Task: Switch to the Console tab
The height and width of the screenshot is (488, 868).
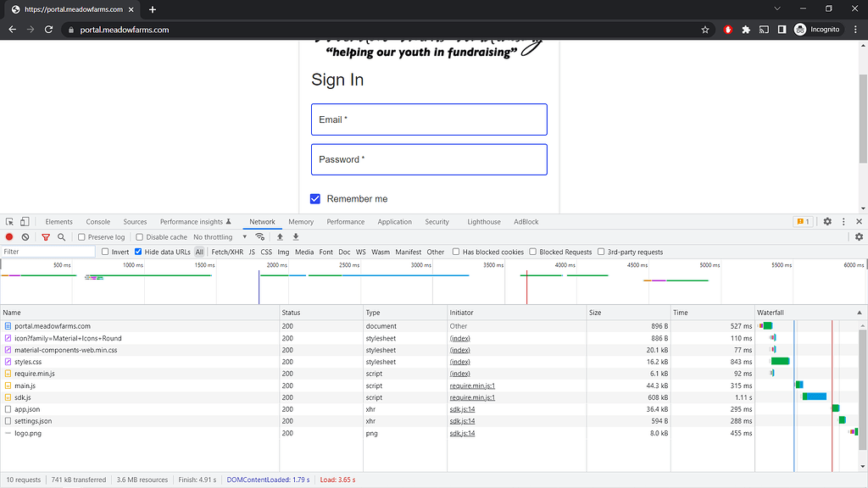Action: [x=98, y=221]
